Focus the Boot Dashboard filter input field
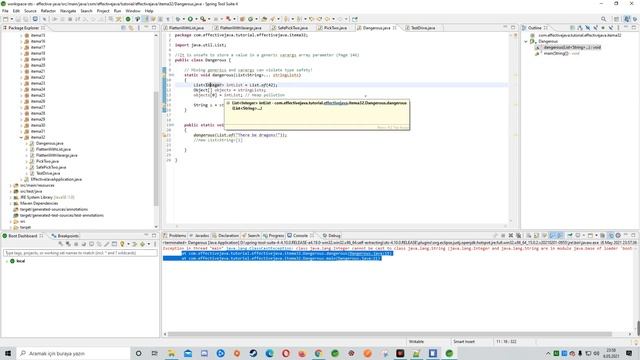 click(80, 253)
